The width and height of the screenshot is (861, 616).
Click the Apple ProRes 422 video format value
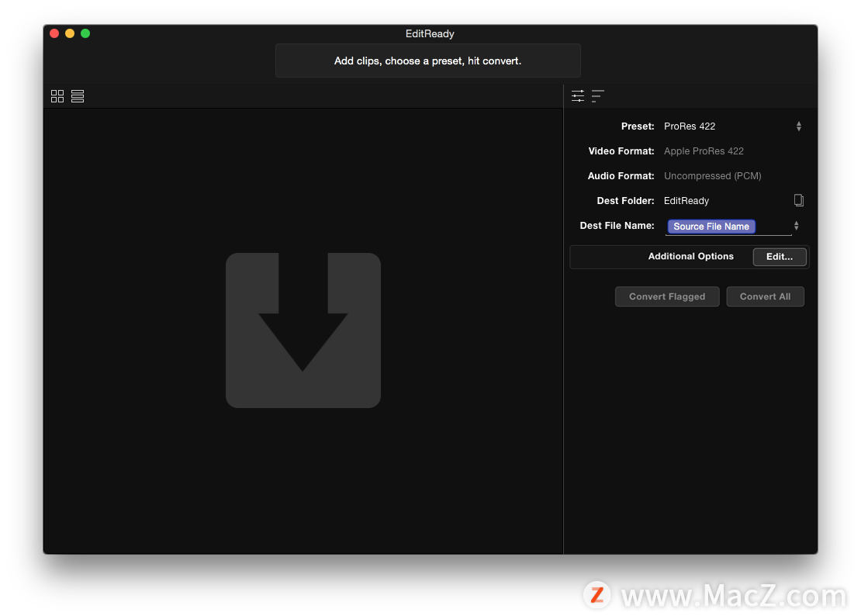click(704, 151)
